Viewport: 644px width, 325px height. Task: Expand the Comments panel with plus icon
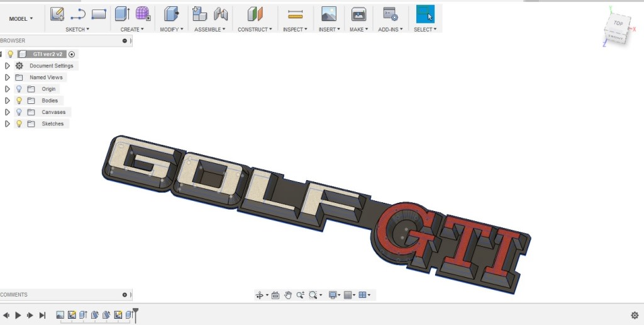point(125,295)
